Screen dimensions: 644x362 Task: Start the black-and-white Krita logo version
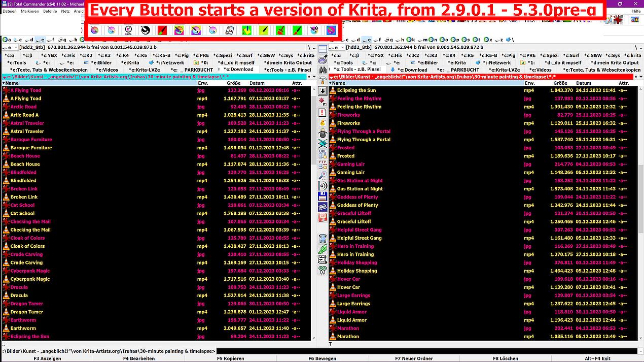click(146, 30)
